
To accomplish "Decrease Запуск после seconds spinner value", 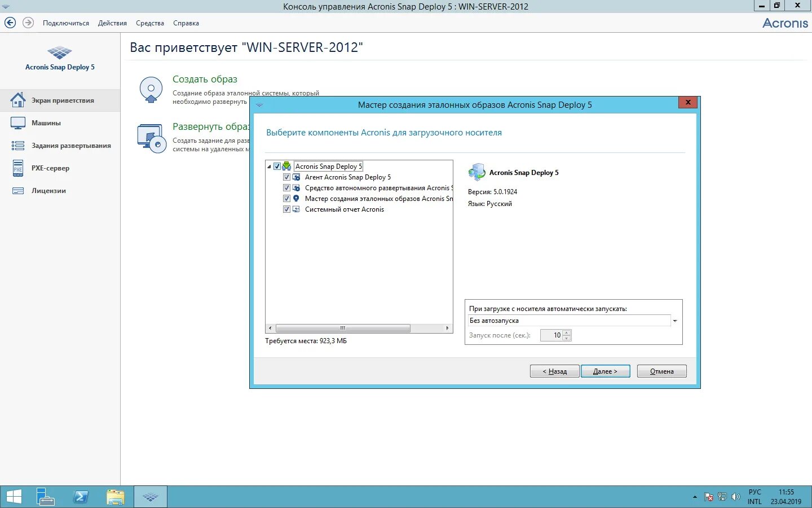I will (x=567, y=338).
